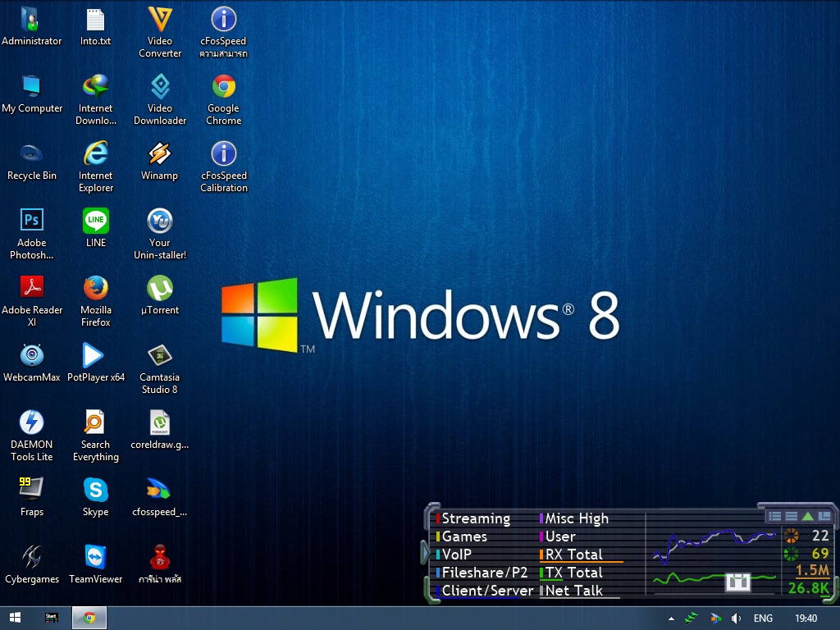Expand the cFosSpeed widget side arrow

[x=426, y=553]
